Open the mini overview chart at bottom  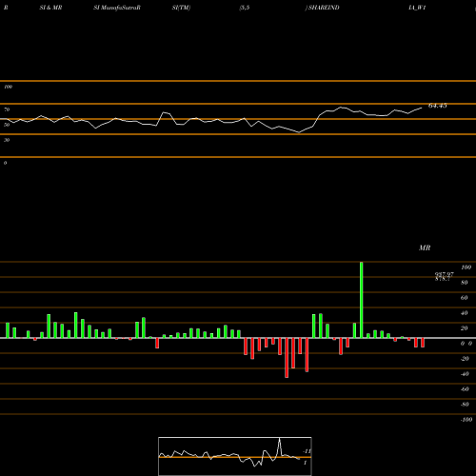point(235,456)
